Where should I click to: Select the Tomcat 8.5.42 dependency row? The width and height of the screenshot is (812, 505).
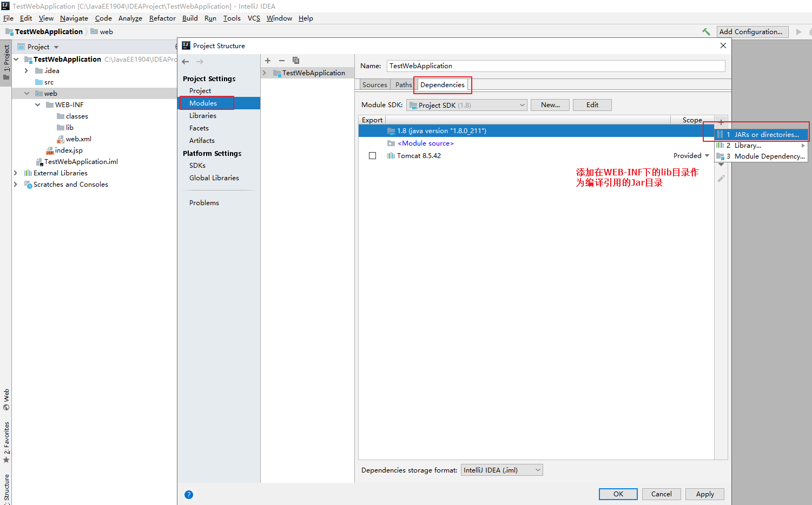[536, 156]
